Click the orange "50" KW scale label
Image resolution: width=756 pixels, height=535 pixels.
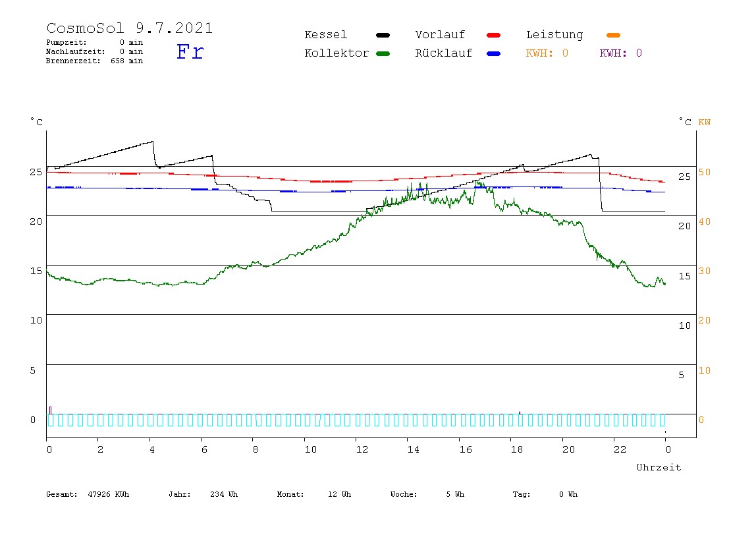pyautogui.click(x=705, y=172)
